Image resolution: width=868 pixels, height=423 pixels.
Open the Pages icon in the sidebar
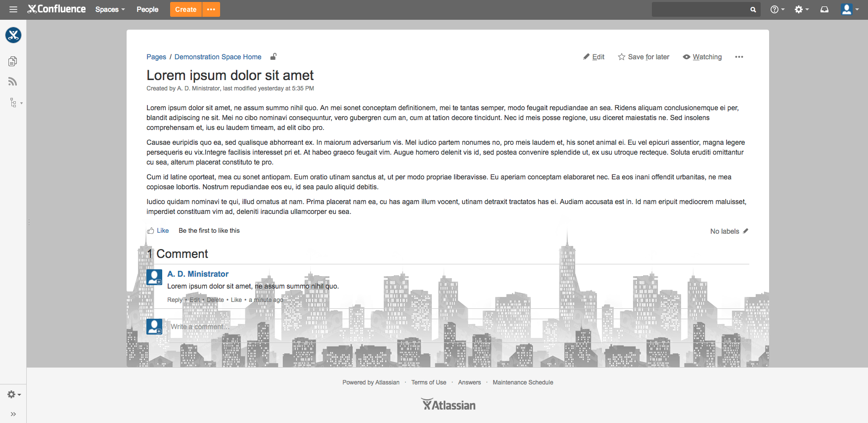click(x=13, y=61)
